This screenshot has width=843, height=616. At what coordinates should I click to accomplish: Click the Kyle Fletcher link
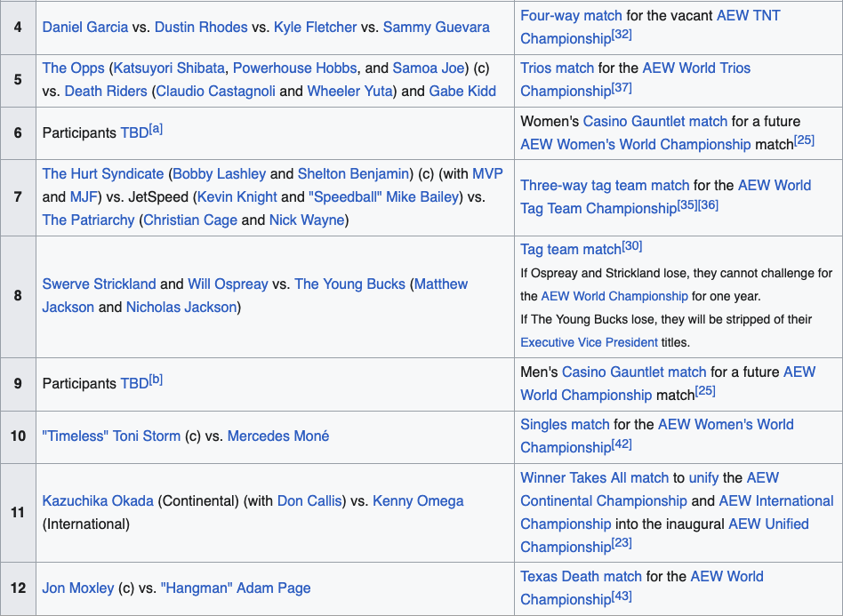315,28
